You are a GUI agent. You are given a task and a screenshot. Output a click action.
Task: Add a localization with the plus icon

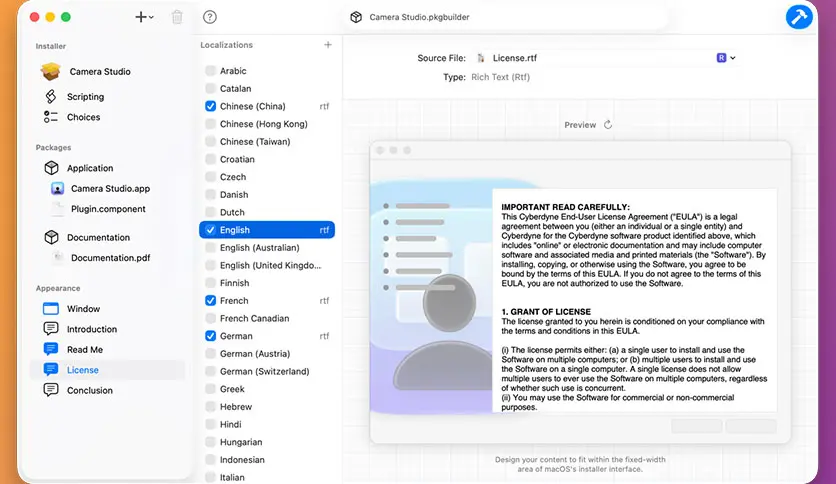pos(328,45)
